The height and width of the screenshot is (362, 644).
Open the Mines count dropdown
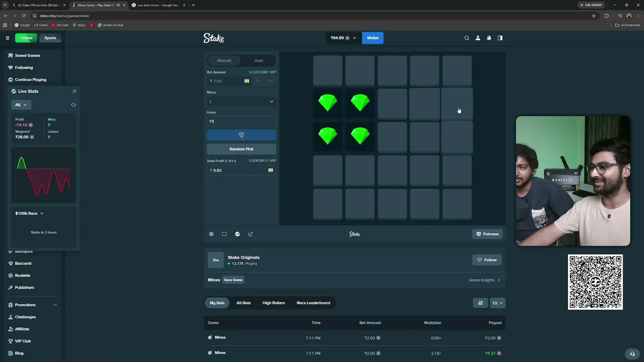242,102
